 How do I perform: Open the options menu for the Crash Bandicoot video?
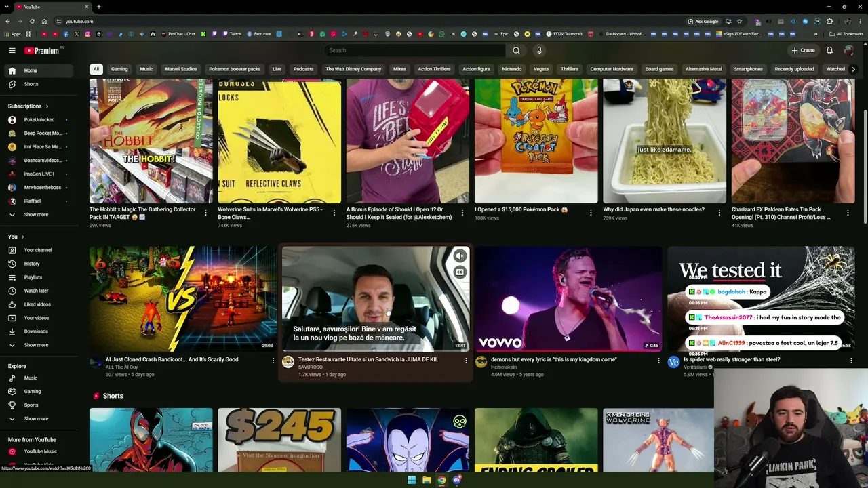(x=273, y=361)
